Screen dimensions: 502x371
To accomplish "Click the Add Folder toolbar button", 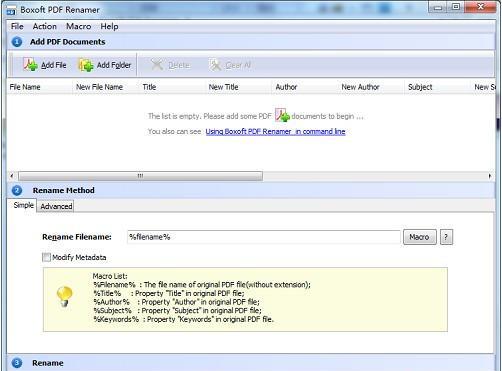I will [105, 65].
